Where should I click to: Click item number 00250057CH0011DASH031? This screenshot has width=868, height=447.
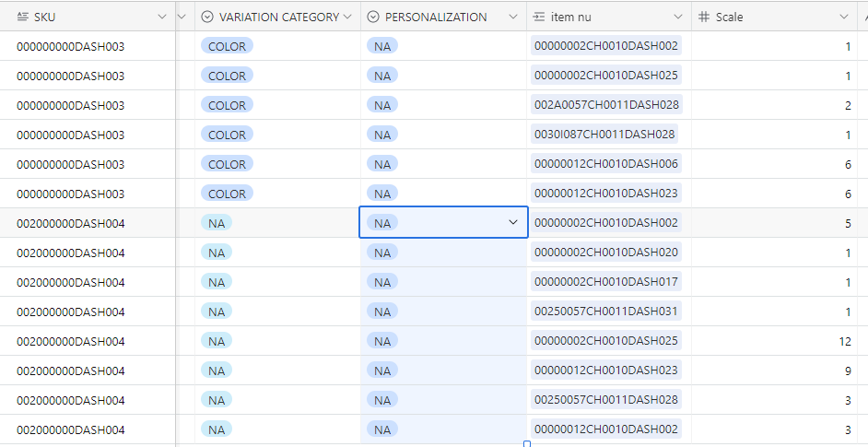pos(606,311)
